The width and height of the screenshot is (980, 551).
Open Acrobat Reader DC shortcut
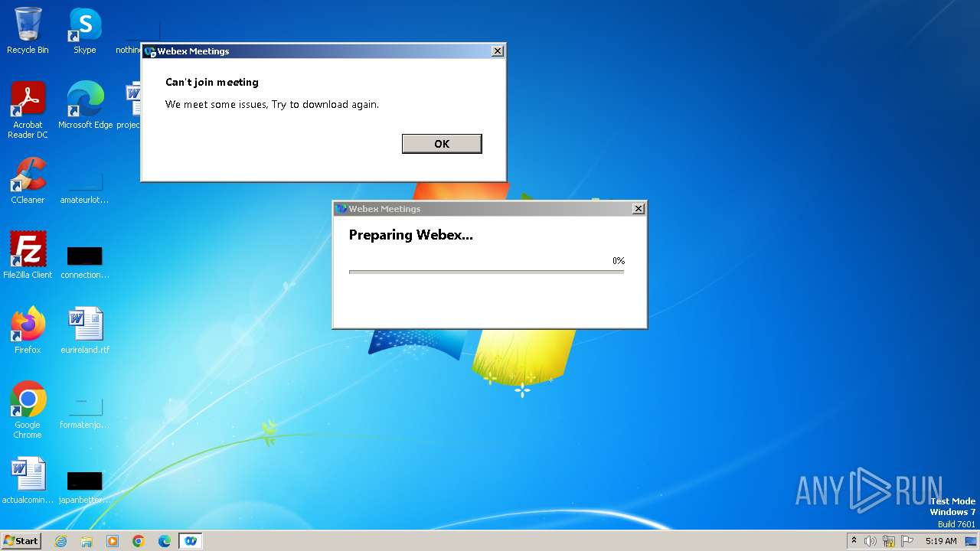tap(28, 110)
